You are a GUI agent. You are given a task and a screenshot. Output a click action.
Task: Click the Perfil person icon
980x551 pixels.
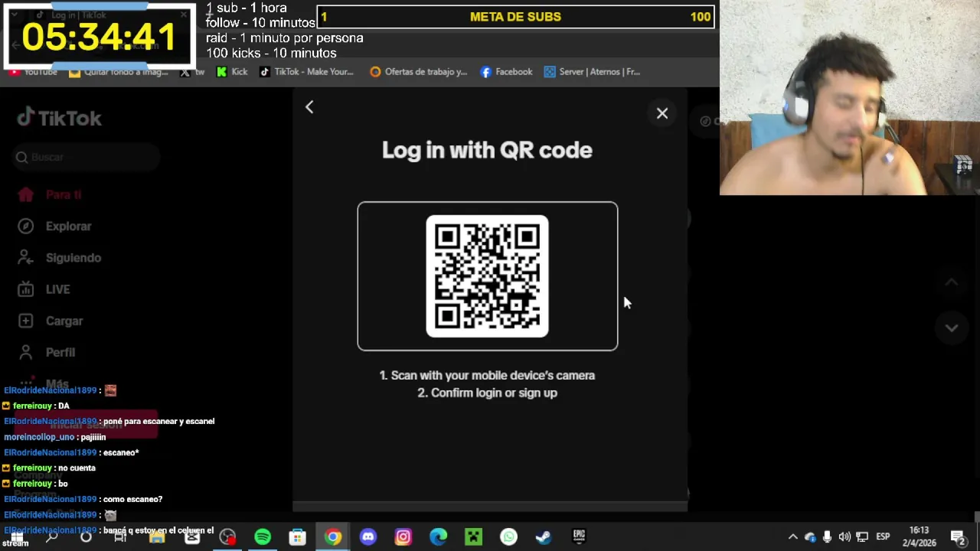(x=26, y=352)
